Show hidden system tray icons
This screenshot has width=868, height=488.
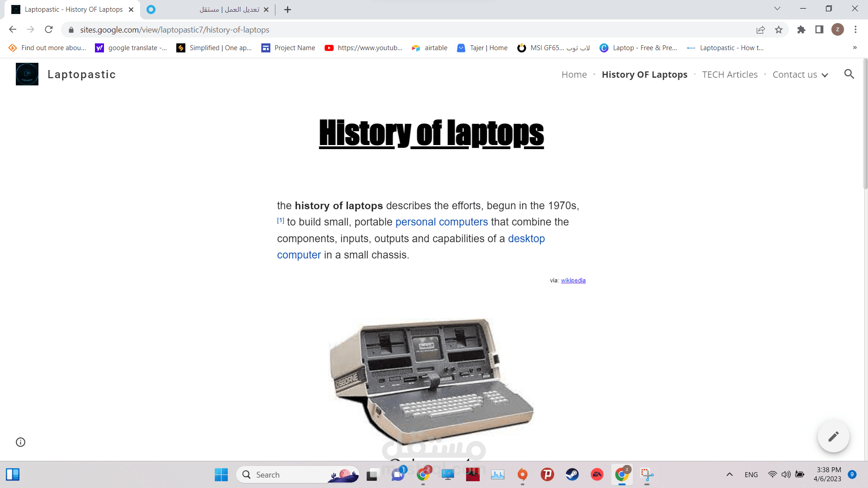pos(729,474)
